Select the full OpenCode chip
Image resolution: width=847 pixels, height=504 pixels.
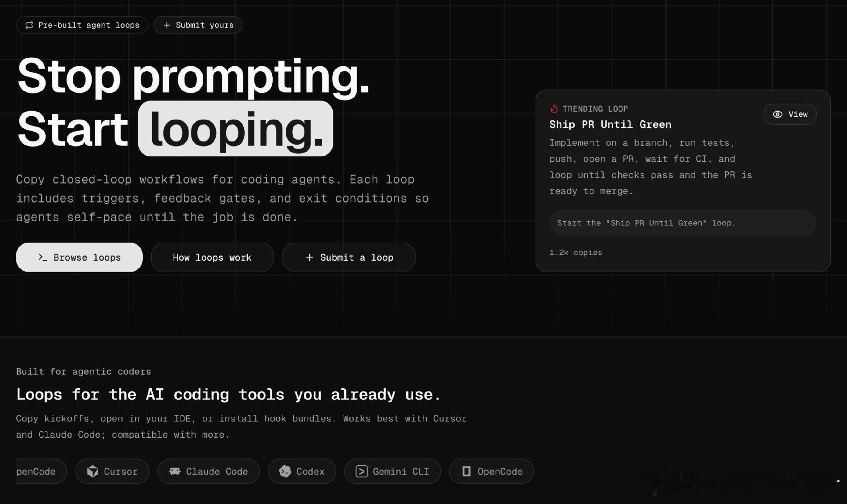491,471
